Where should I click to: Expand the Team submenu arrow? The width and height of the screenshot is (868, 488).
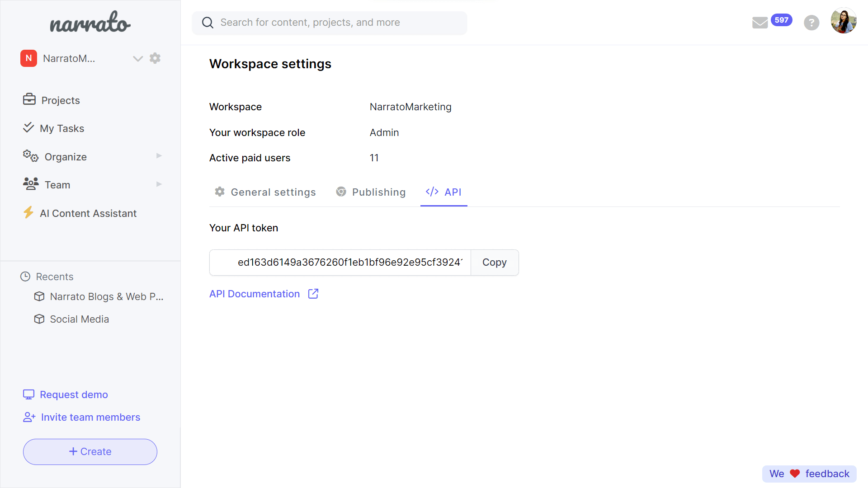pyautogui.click(x=159, y=184)
